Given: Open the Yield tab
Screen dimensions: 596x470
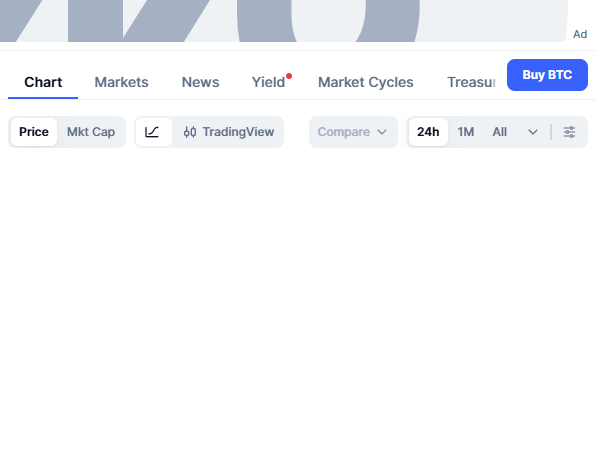Looking at the screenshot, I should (268, 82).
